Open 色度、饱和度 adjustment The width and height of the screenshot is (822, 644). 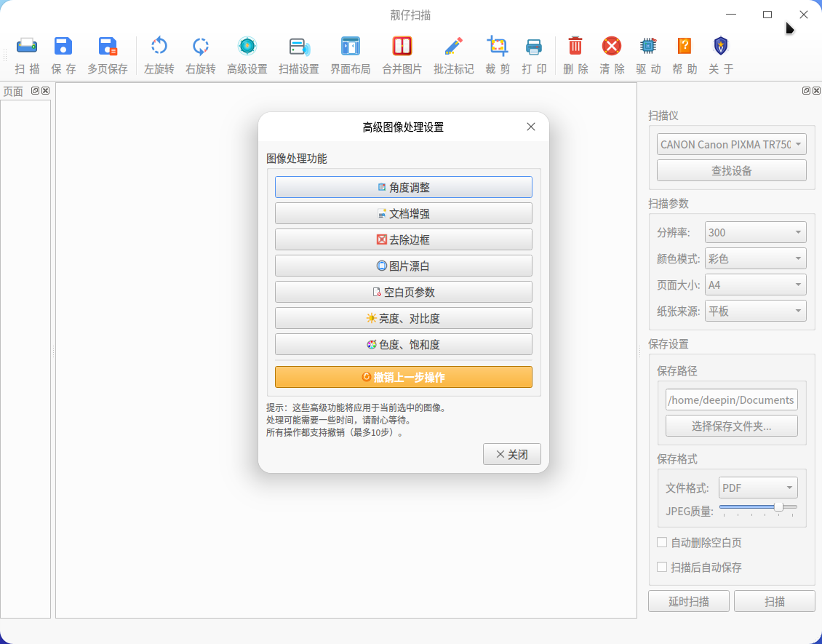pyautogui.click(x=404, y=344)
